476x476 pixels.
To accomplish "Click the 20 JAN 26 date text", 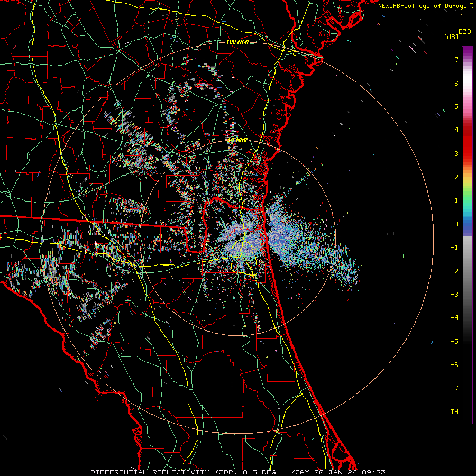I will point(335,472).
